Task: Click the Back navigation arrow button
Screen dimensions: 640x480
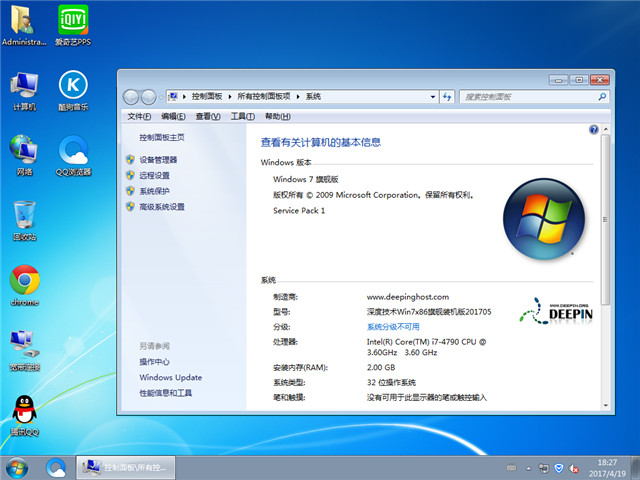Action: click(131, 97)
